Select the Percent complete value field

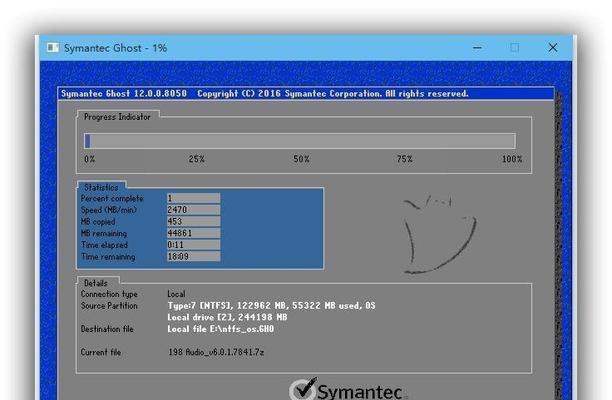click(x=193, y=199)
